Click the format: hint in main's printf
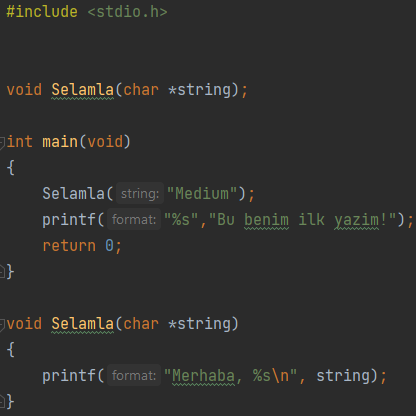The width and height of the screenshot is (416, 416). click(134, 220)
